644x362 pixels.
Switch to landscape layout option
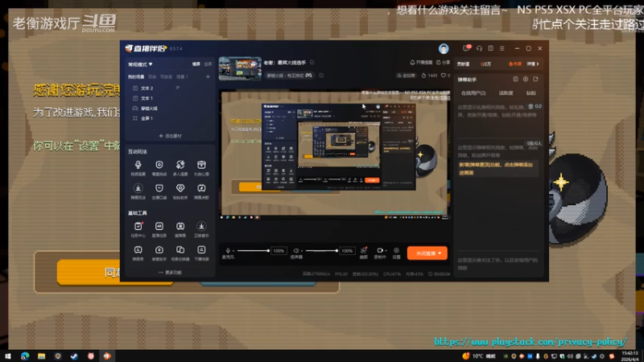tap(196, 64)
